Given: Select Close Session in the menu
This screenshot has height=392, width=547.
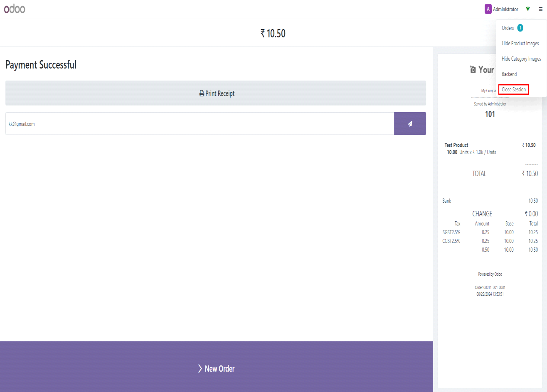Looking at the screenshot, I should click(514, 90).
